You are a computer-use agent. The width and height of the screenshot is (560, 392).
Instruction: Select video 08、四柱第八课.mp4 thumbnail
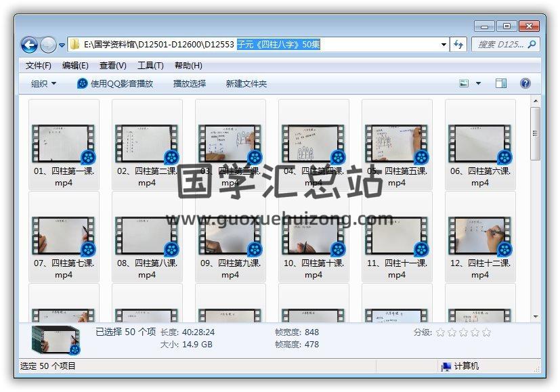(x=147, y=236)
